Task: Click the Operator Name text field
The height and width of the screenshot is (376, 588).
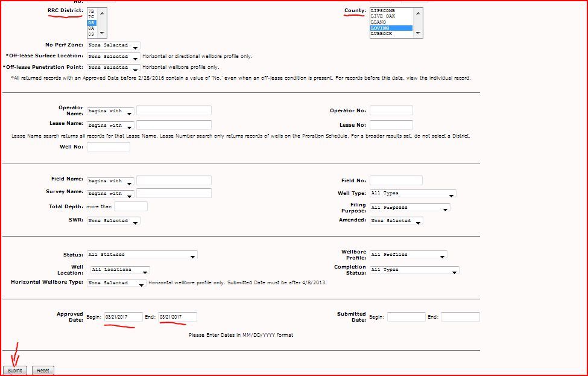Action: tap(174, 110)
